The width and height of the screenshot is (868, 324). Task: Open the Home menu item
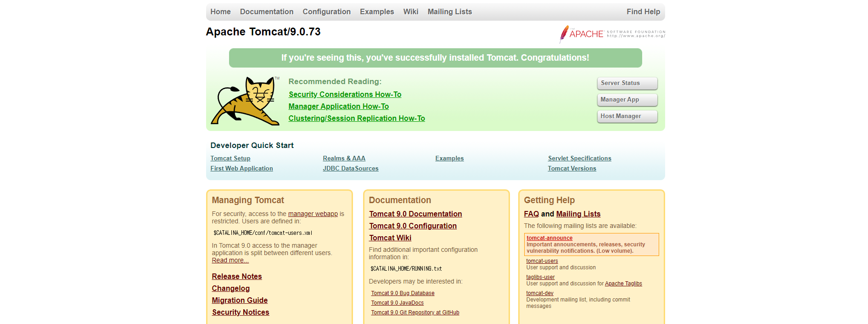tap(220, 12)
